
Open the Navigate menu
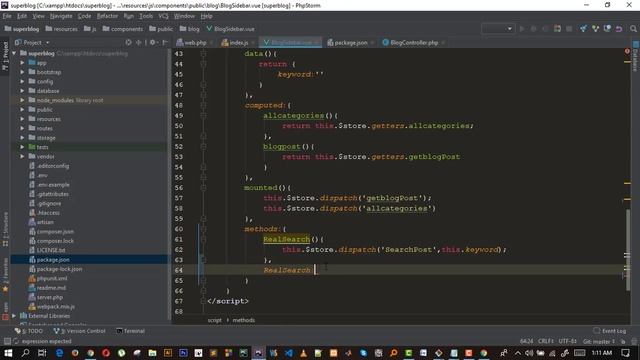[61, 16]
